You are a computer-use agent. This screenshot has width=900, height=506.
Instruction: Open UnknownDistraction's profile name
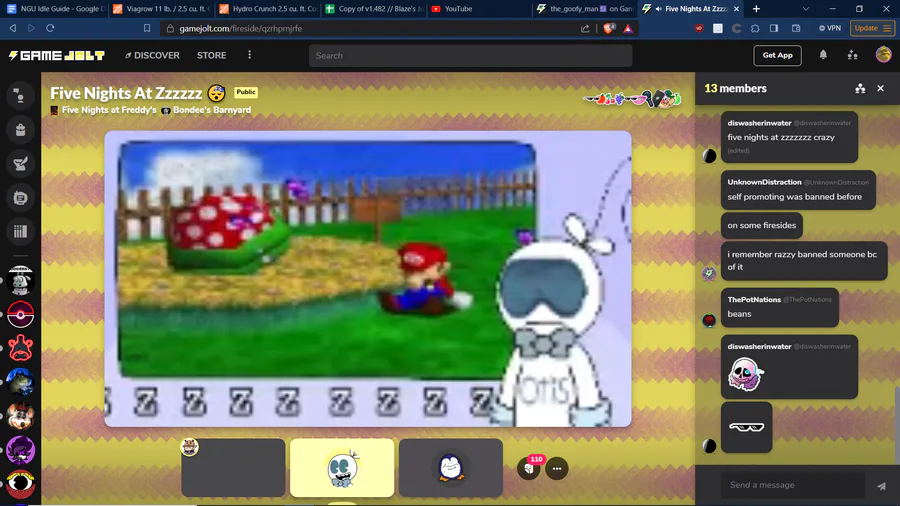coord(764,182)
